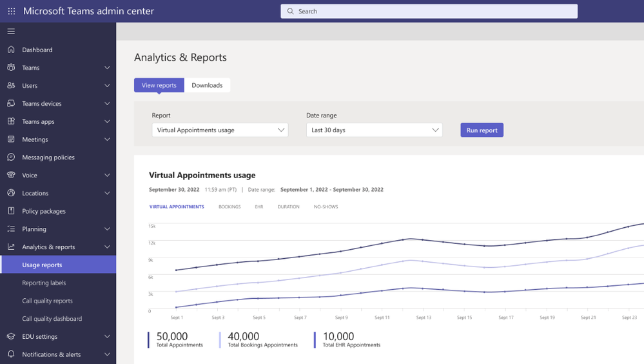644x364 pixels.
Task: Click the Voice phone icon
Action: [x=11, y=175]
